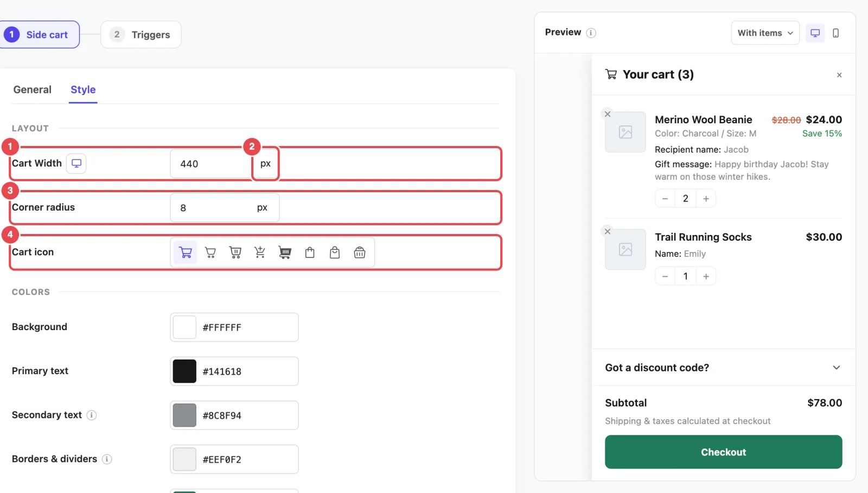Screen dimensions: 868x493
Task: Click the Background color swatch
Action: 184,327
